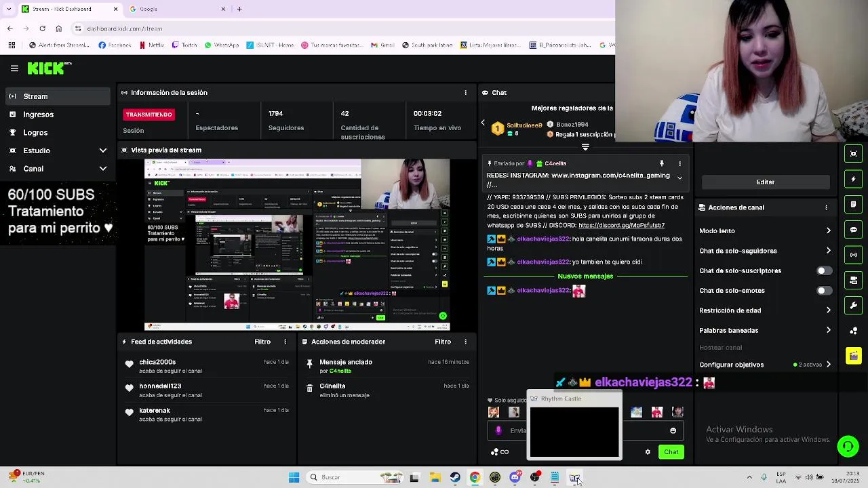This screenshot has height=488, width=868.
Task: Open the chat bubble panel icon in the right rail
Action: (854, 230)
